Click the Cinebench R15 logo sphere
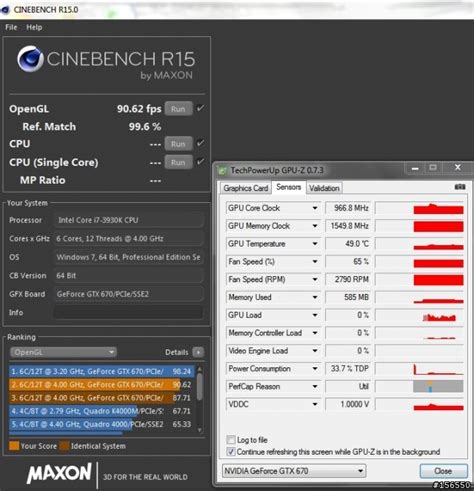Viewport: 474px width, 491px height. 30,59
